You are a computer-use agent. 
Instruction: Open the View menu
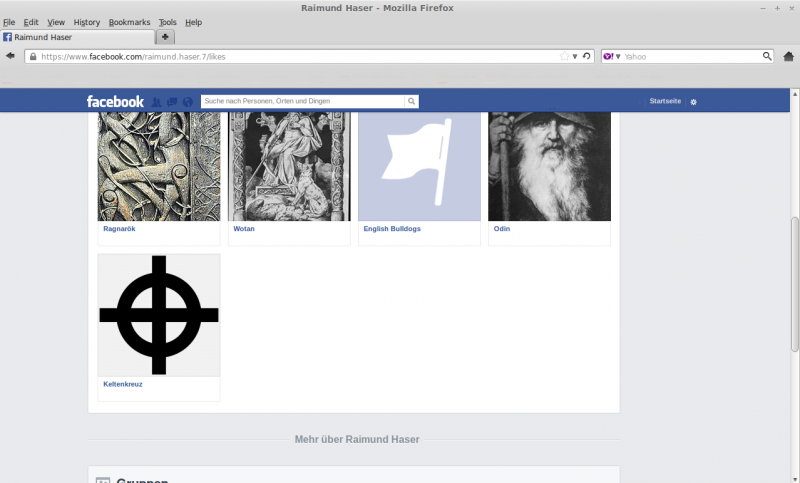56,22
